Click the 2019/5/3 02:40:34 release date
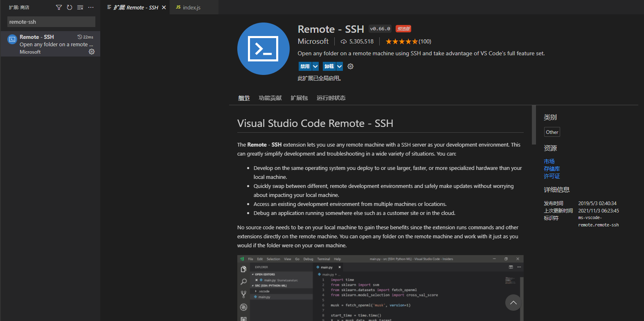644x321 pixels. point(597,203)
